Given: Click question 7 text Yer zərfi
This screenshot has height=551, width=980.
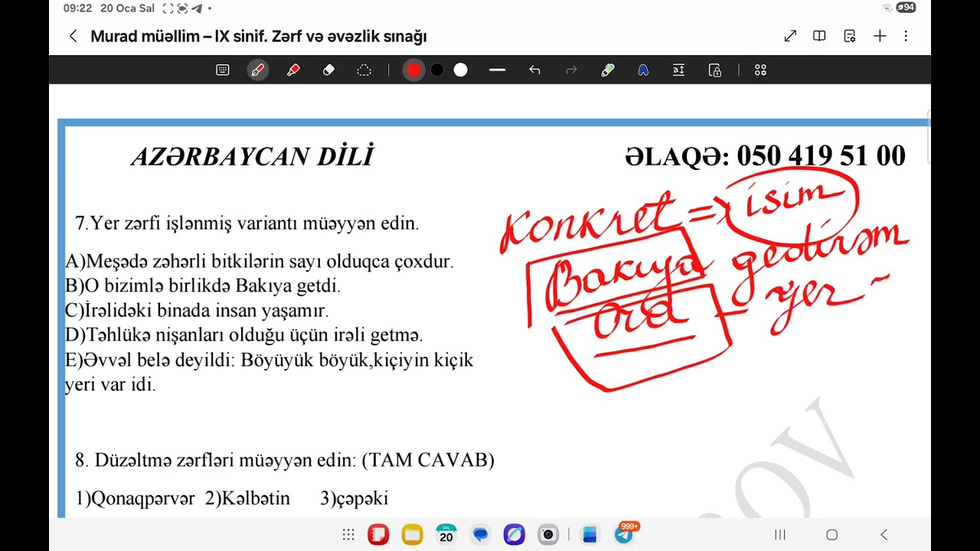Looking at the screenshot, I should pos(247,223).
